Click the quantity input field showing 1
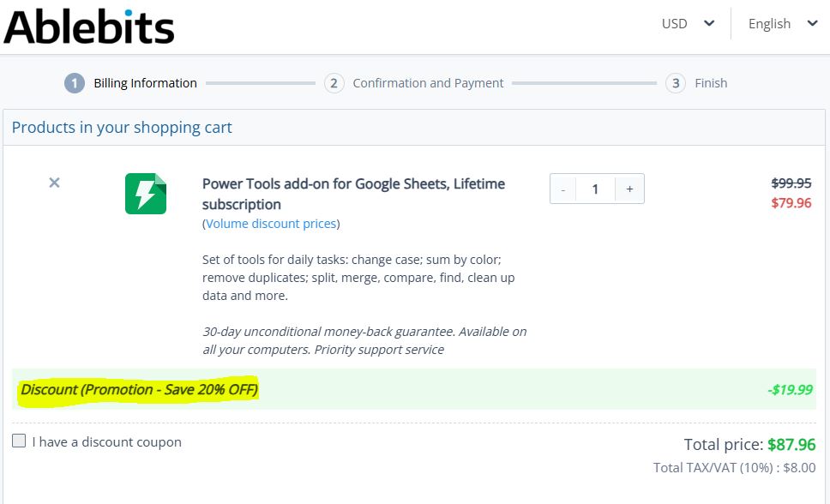The image size is (830, 504). [x=596, y=189]
